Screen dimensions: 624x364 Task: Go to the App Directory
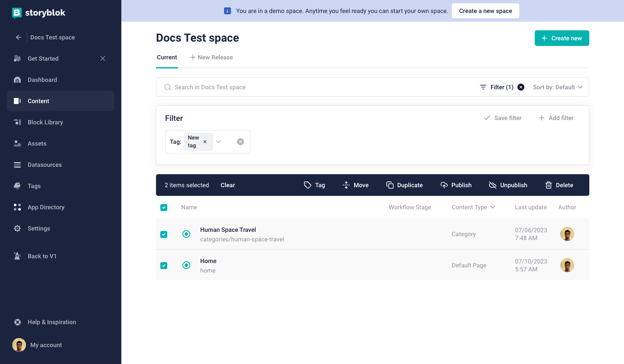click(x=45, y=207)
